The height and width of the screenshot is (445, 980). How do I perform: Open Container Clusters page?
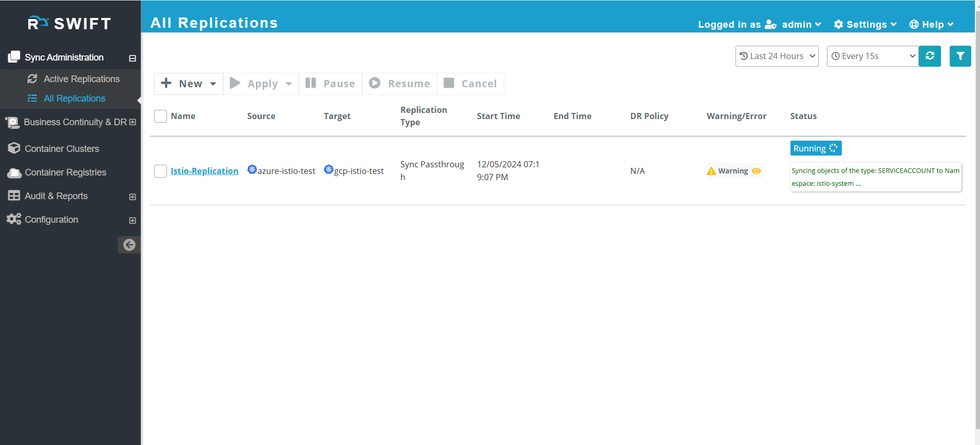[62, 148]
